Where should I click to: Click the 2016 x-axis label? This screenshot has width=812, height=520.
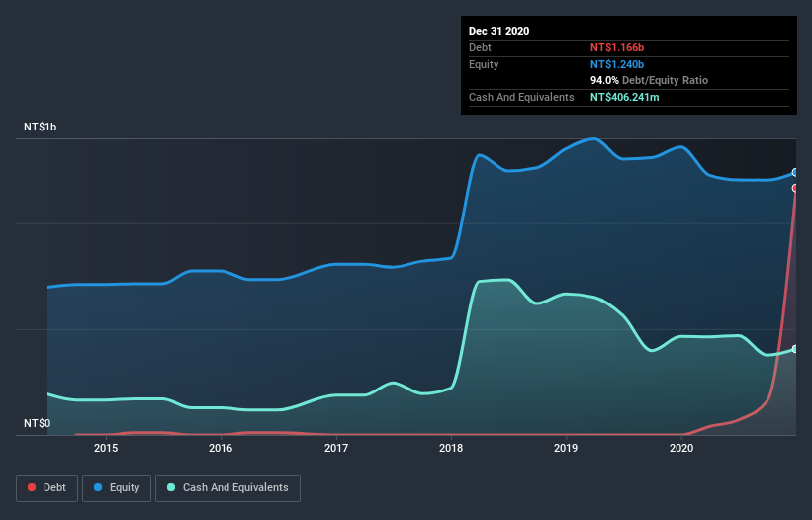tap(221, 448)
